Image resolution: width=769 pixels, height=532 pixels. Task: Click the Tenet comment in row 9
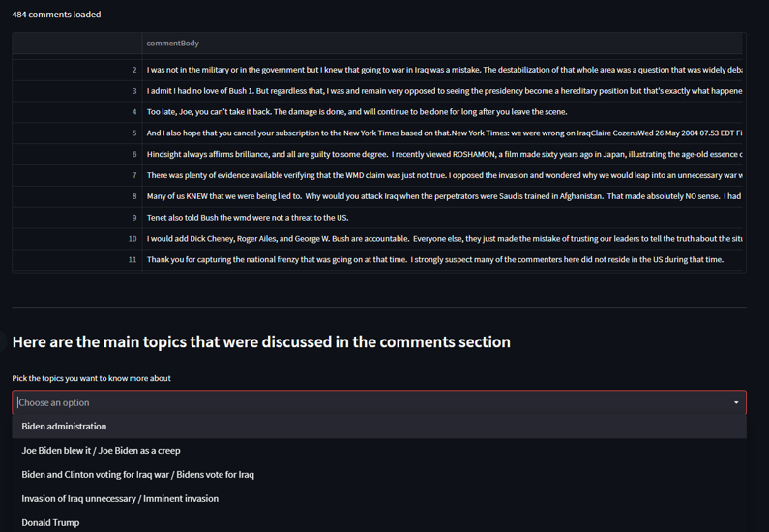247,218
